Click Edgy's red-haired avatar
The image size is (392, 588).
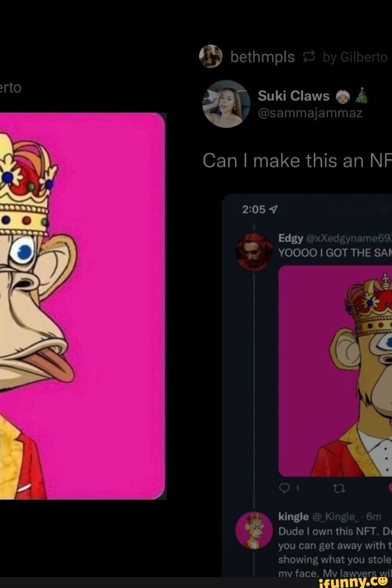pyautogui.click(x=254, y=251)
